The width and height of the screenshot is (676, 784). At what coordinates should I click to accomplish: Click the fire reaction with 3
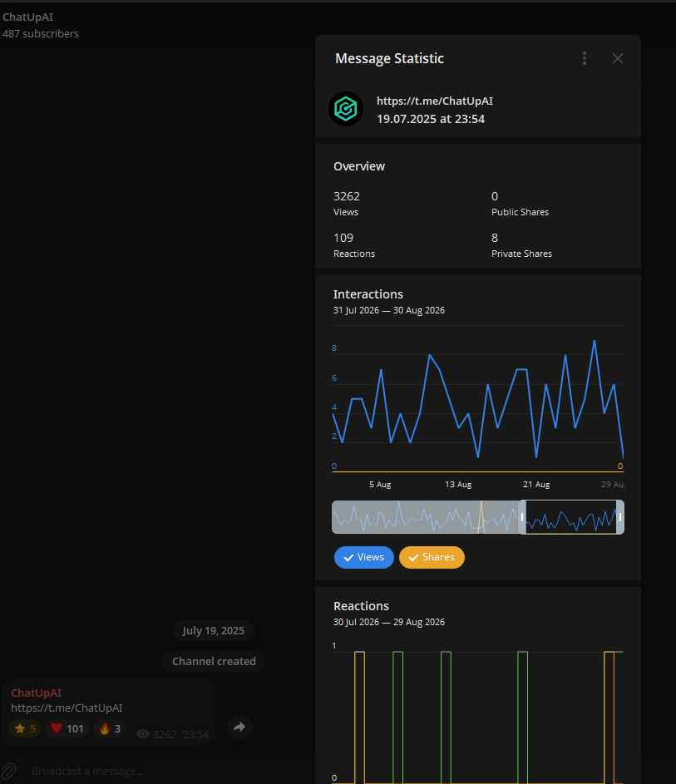(x=110, y=728)
